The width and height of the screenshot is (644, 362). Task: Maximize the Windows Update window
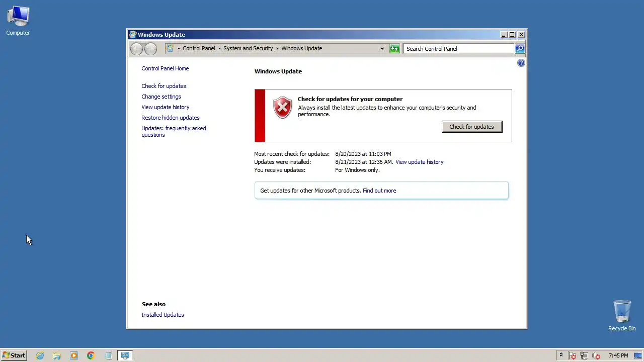click(x=512, y=35)
